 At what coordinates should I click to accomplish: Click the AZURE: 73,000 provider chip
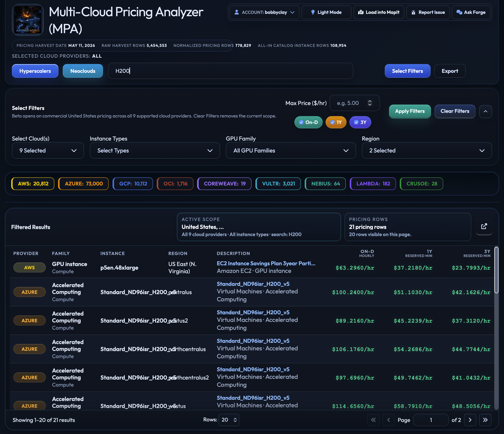pyautogui.click(x=84, y=184)
